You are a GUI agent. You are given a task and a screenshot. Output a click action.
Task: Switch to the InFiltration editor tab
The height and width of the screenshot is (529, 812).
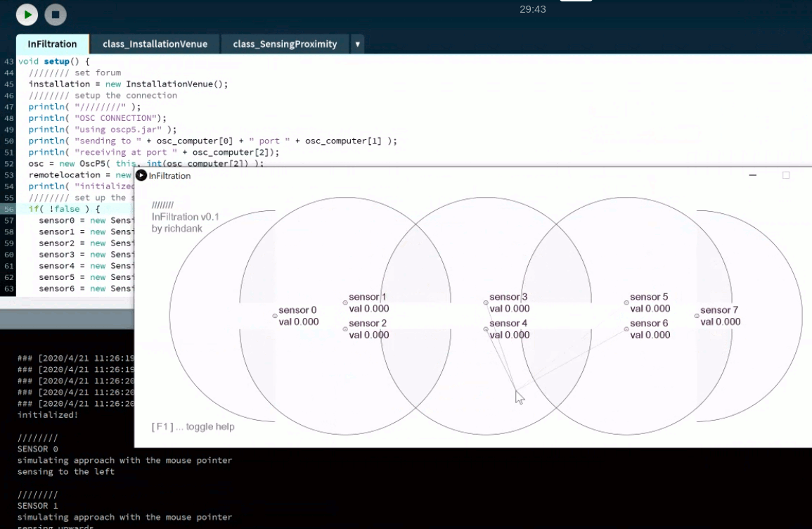(x=53, y=44)
